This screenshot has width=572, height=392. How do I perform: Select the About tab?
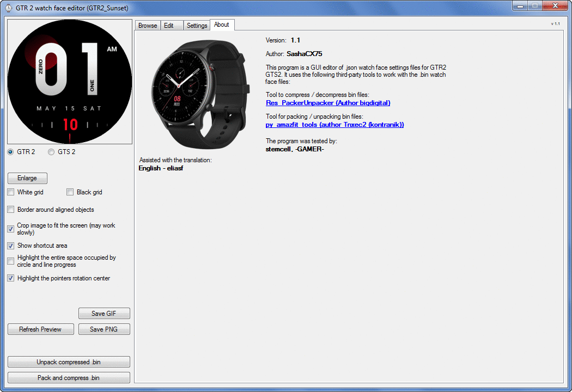(222, 25)
